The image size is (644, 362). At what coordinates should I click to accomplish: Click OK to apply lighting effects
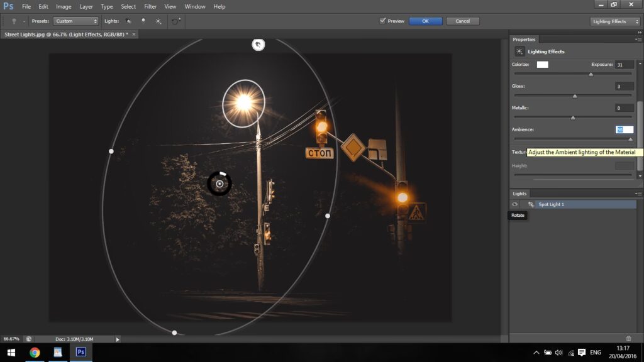pos(425,21)
